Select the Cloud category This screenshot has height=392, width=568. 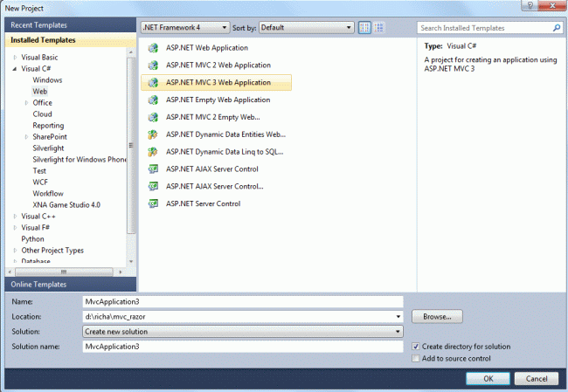point(43,114)
